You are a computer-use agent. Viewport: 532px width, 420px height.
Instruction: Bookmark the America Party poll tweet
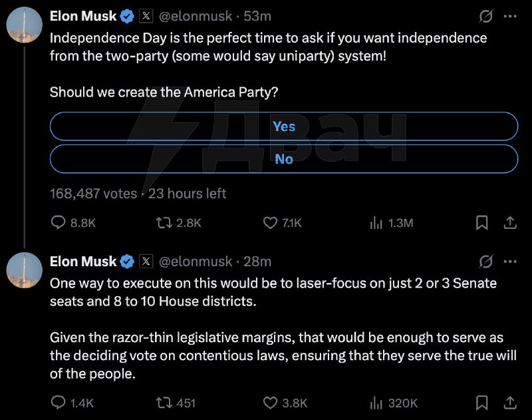481,223
